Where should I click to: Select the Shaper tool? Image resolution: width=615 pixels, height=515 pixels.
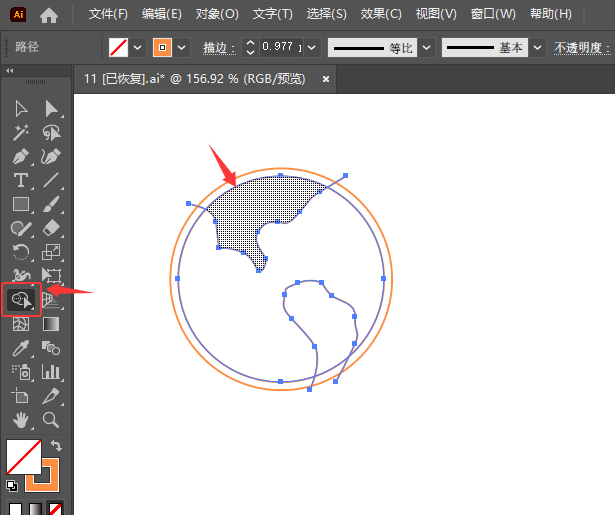[x=21, y=228]
